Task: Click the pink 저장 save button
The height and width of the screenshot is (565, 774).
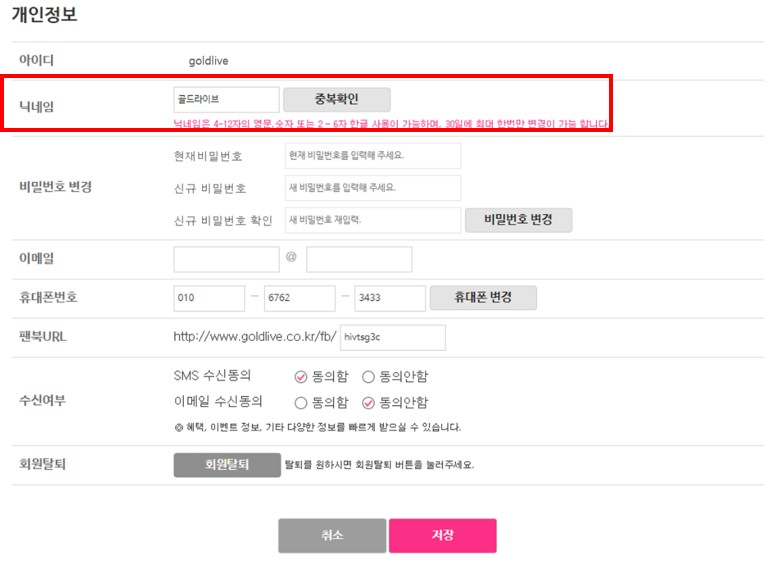Action: pos(443,535)
